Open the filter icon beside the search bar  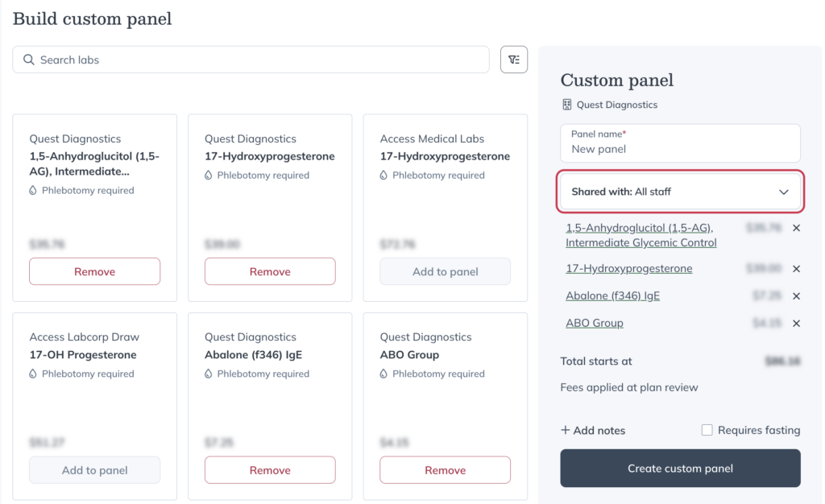tap(513, 59)
